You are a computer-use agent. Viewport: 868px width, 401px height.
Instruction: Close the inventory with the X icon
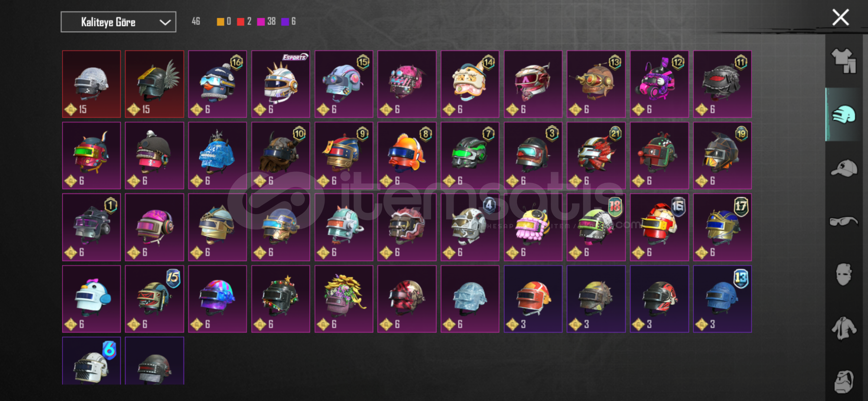pyautogui.click(x=841, y=17)
